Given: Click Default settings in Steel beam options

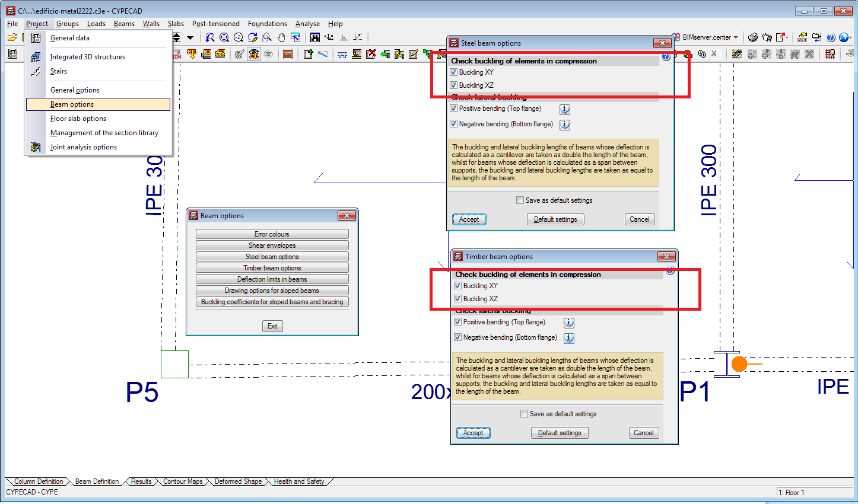Looking at the screenshot, I should (x=555, y=219).
